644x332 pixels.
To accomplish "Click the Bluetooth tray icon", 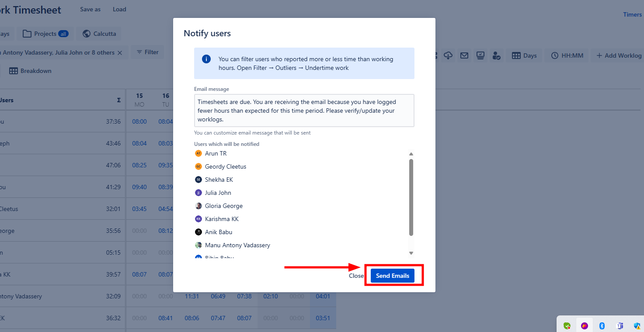I will 602,325.
